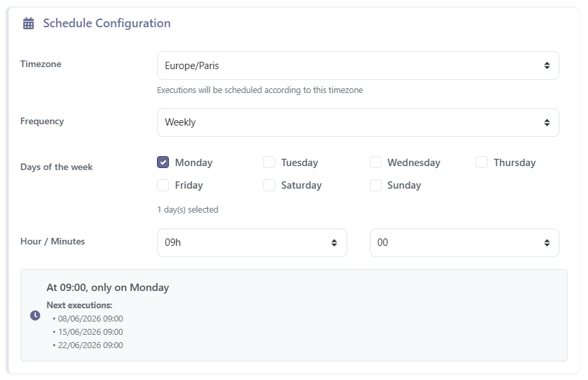Viewport: 588px width, 380px height.
Task: Click the Timezone field label
Action: coord(41,64)
